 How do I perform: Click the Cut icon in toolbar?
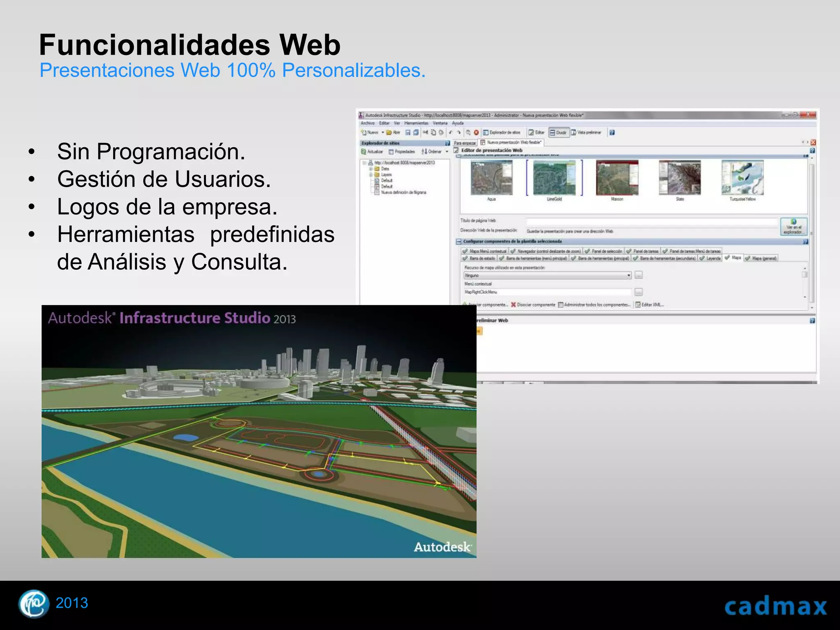pos(426,132)
